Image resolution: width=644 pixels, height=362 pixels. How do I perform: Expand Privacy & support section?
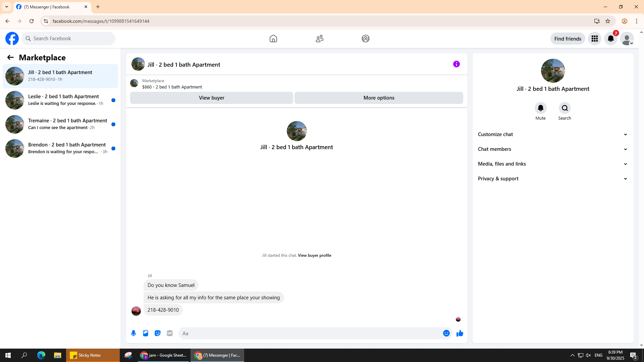(552, 179)
